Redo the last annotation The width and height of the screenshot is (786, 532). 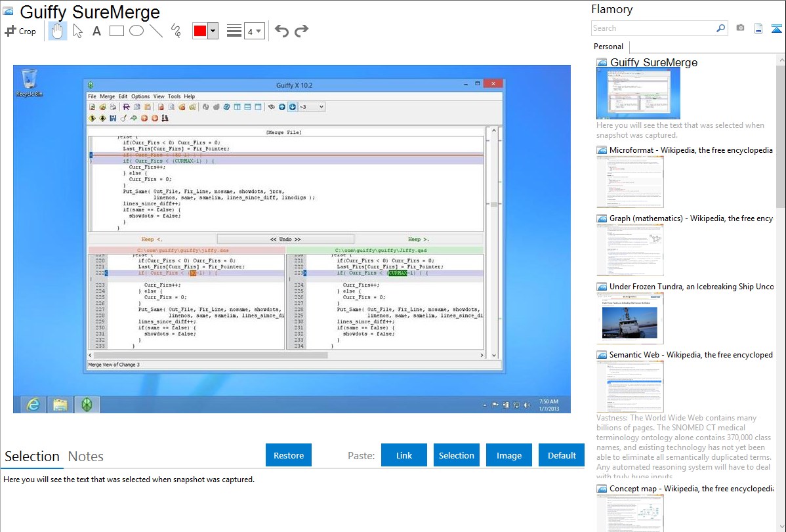pyautogui.click(x=301, y=31)
